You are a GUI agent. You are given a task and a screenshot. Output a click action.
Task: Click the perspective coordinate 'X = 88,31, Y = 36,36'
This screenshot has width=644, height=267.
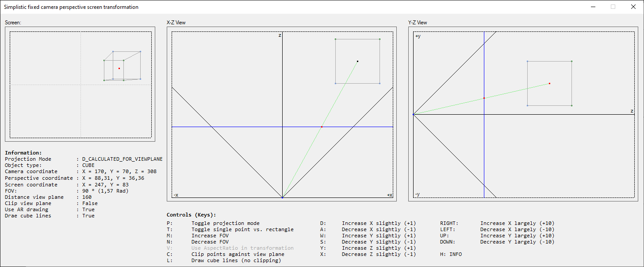click(113, 178)
